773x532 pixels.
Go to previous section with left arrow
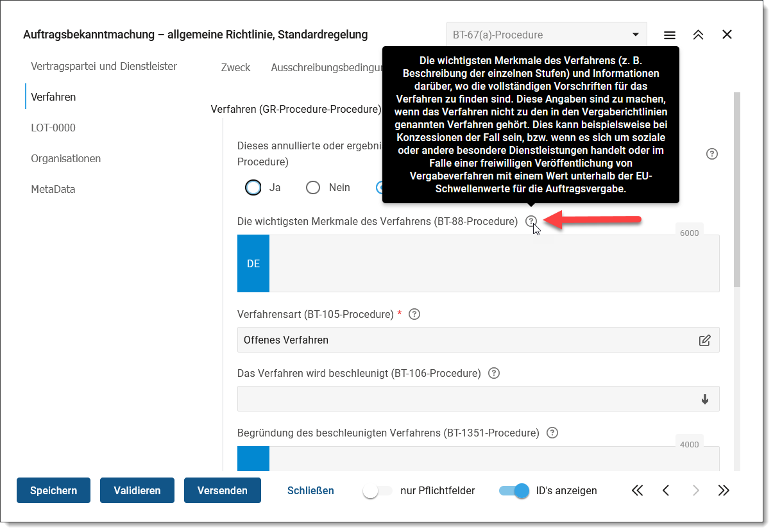666,490
